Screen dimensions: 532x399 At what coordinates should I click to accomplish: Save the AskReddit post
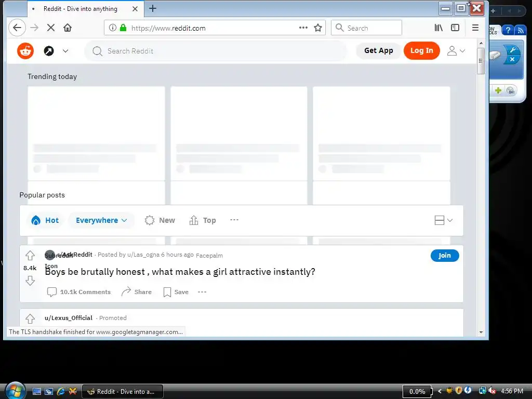point(176,292)
